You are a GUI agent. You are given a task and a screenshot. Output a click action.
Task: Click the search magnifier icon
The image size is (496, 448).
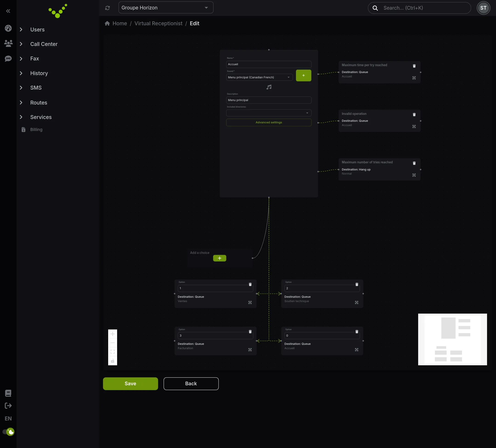pos(375,8)
